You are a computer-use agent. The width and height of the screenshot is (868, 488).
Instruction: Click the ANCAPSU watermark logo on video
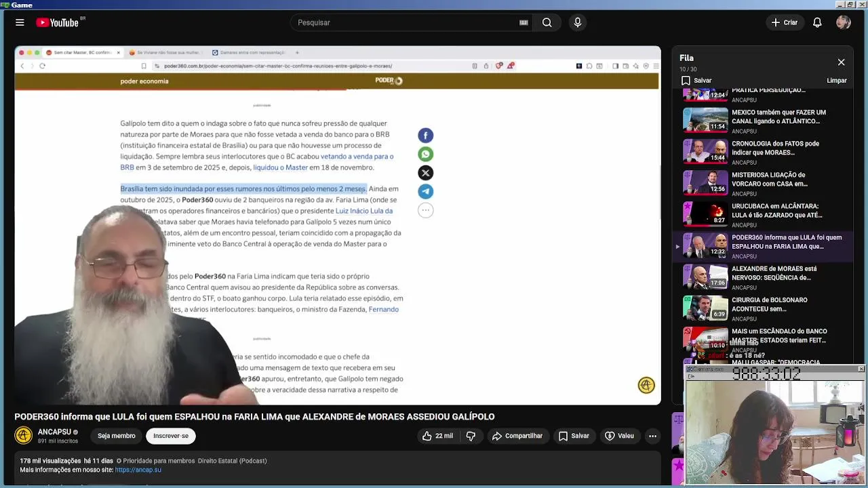tap(646, 385)
